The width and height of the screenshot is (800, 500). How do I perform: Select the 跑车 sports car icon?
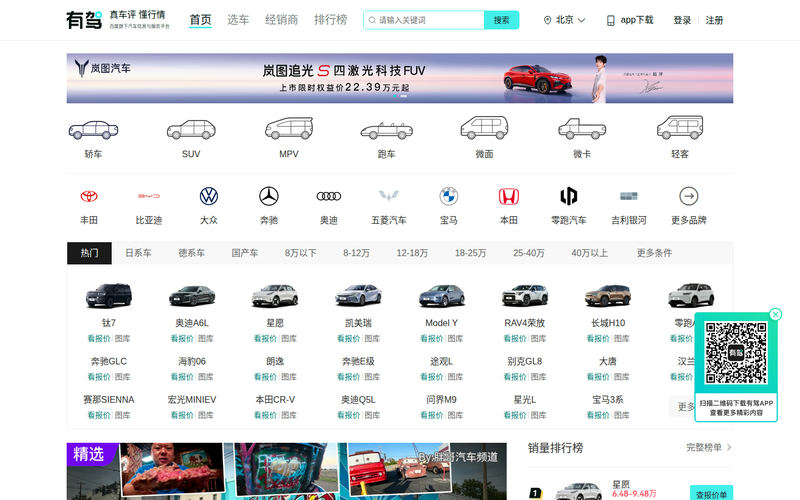pyautogui.click(x=387, y=131)
